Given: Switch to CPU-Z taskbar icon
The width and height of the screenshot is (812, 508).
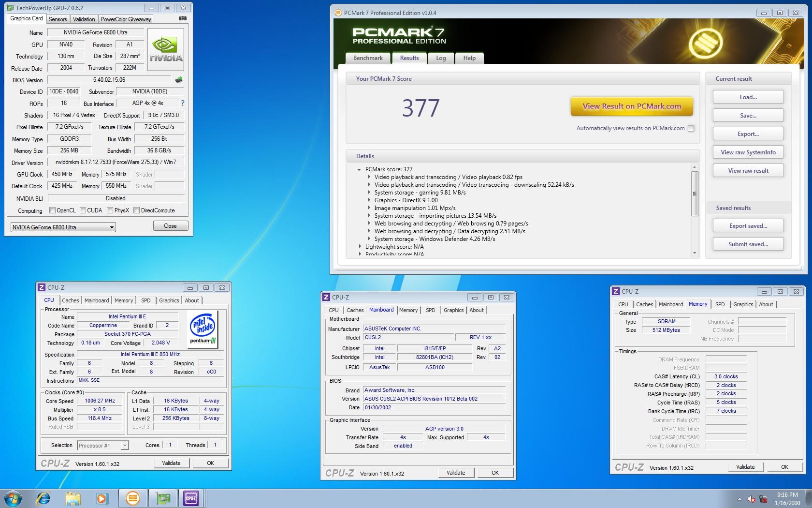Looking at the screenshot, I should (191, 498).
